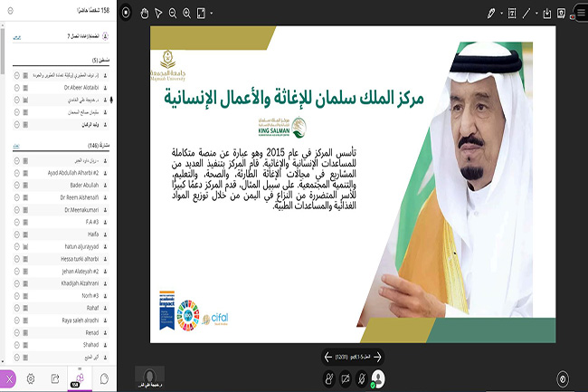Select attendee Bader Abullah
588x392 pixels.
(61, 186)
